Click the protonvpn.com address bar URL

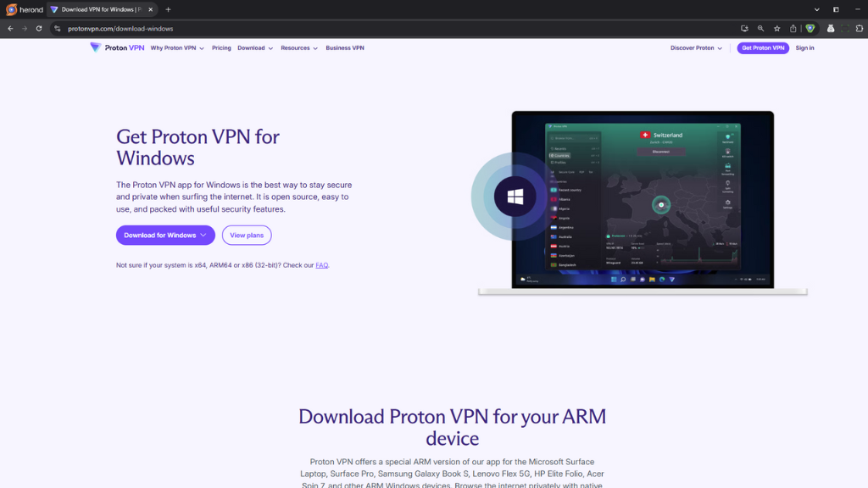120,29
